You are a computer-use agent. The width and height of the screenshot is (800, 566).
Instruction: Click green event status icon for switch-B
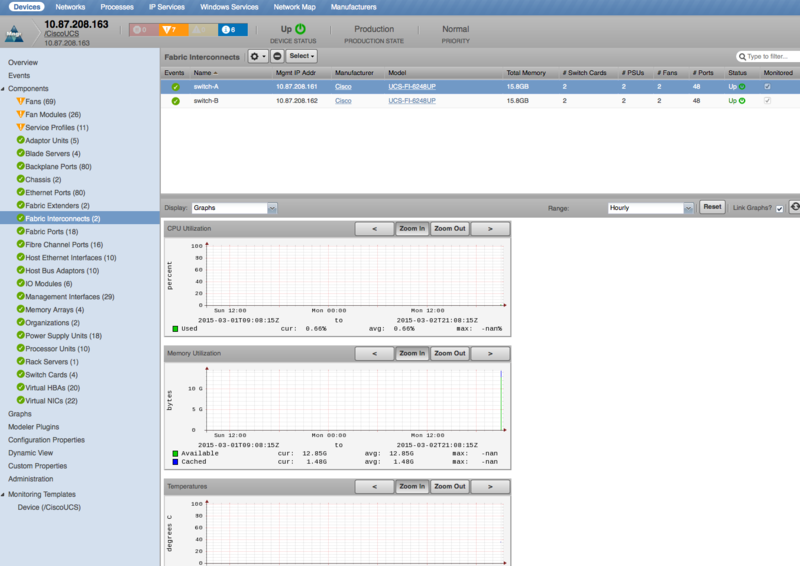(176, 101)
